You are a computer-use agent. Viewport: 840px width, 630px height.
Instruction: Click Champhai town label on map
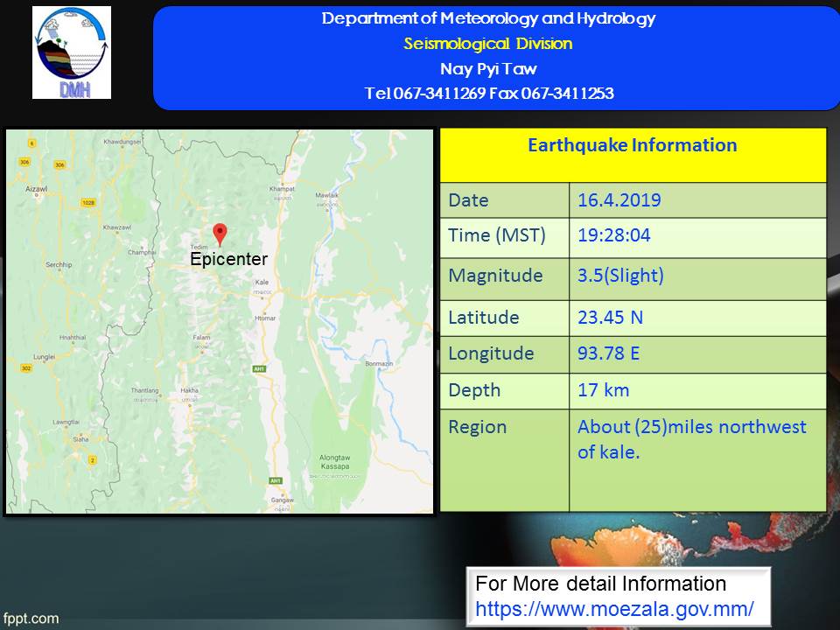[x=142, y=252]
